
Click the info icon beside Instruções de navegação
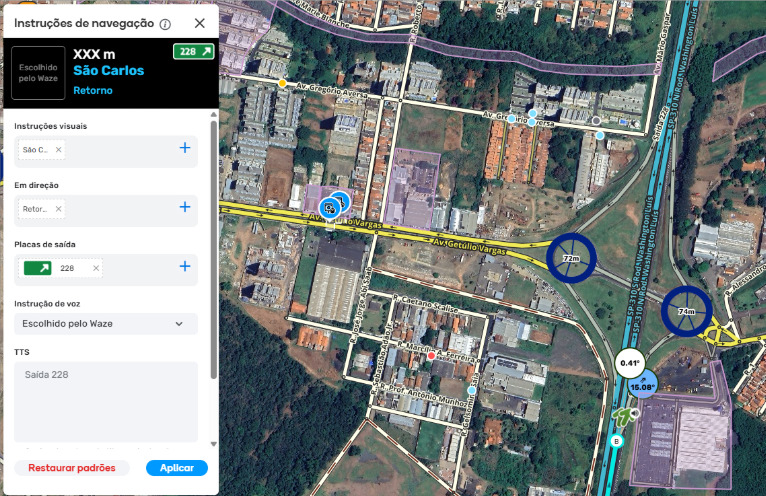166,24
